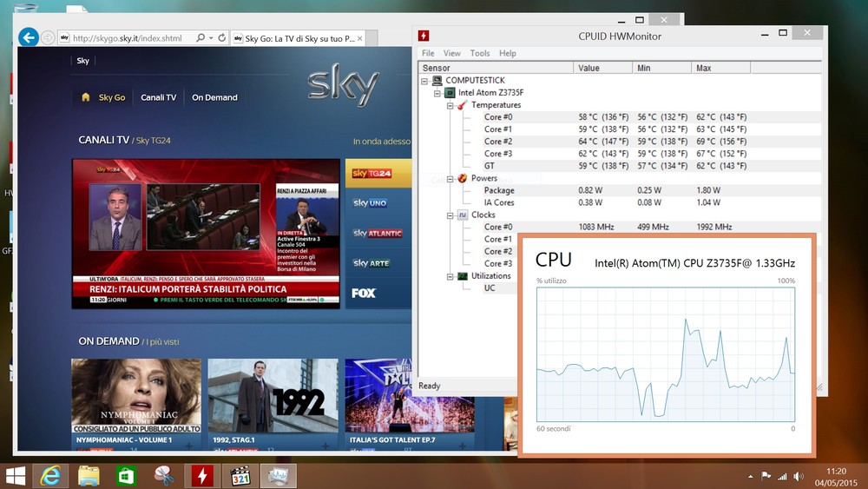Click the COMPUTESTICK computer icon
868x489 pixels.
pyautogui.click(x=437, y=80)
